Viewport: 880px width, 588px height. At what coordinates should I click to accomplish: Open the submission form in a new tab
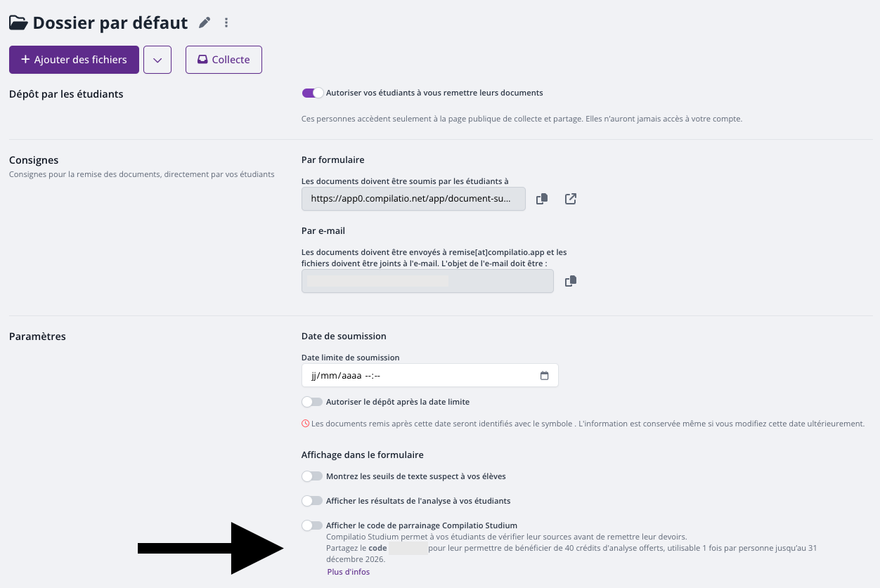(571, 199)
